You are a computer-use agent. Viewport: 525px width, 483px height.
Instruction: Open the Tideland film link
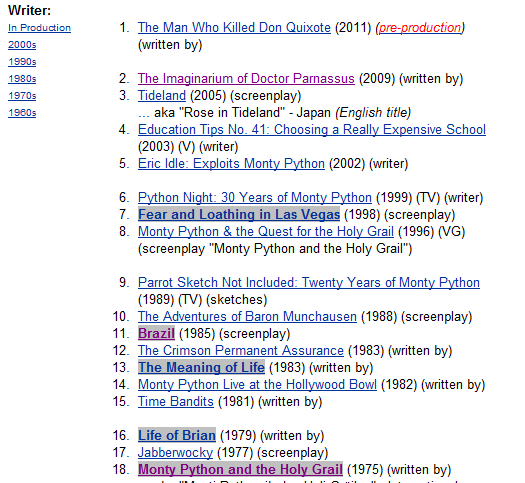point(162,96)
